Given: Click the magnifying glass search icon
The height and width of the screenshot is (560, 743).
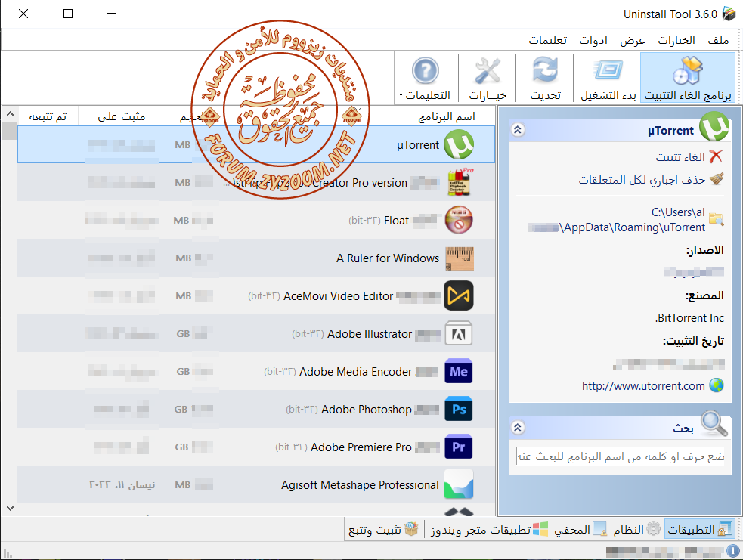Looking at the screenshot, I should (x=714, y=423).
